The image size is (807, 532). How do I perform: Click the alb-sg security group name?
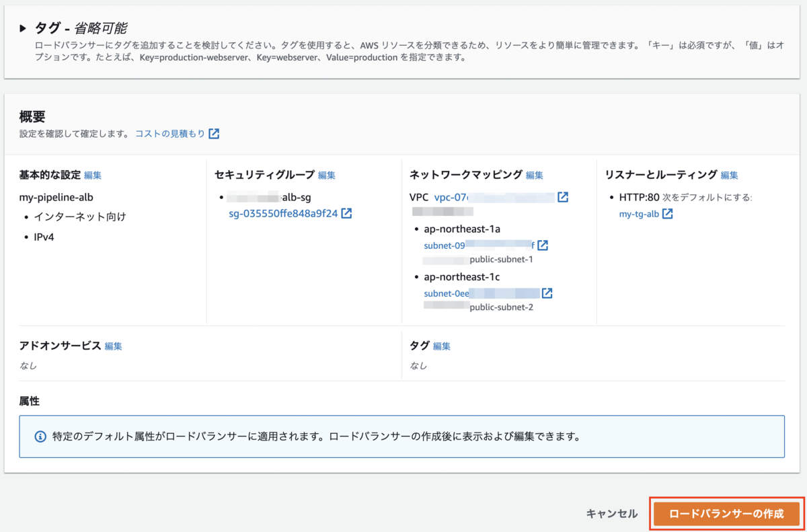[x=295, y=197]
